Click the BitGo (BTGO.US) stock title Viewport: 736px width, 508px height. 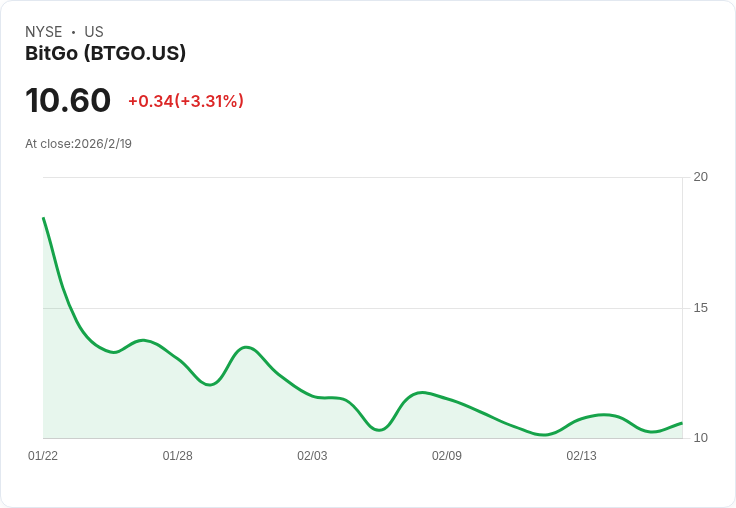(x=105, y=53)
